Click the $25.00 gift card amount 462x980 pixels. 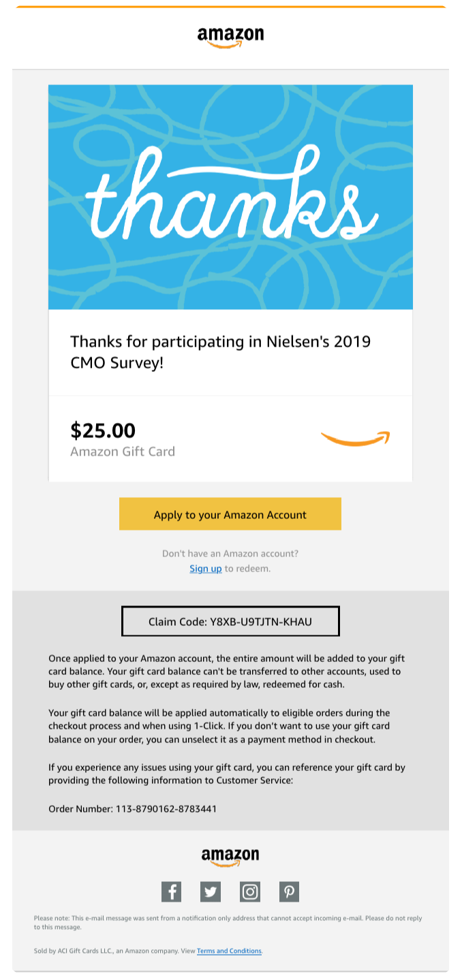[x=103, y=430]
